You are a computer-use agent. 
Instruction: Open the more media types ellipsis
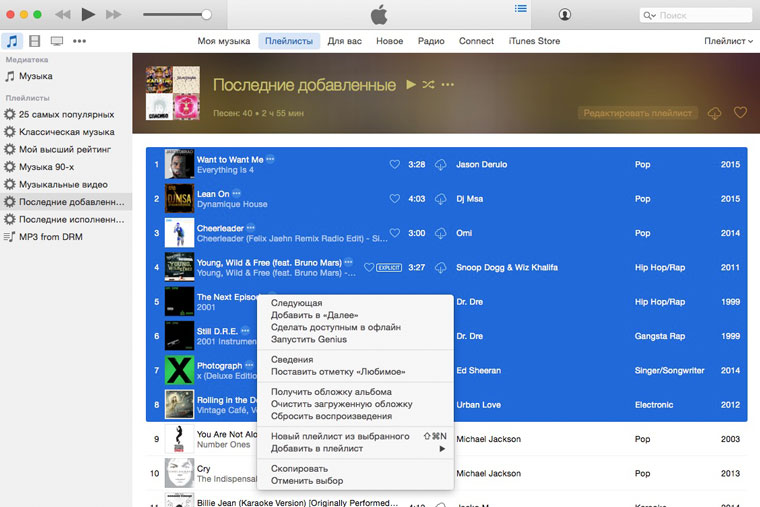[79, 41]
